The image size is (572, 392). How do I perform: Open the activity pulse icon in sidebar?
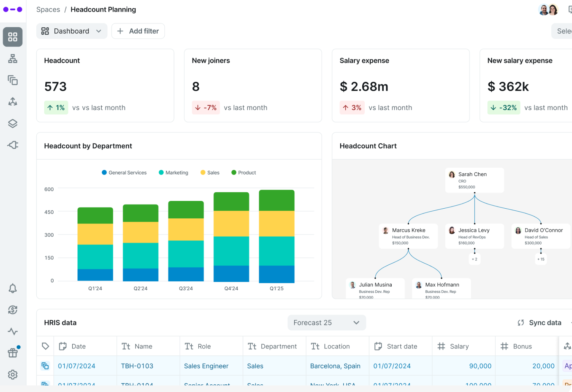[x=13, y=331]
